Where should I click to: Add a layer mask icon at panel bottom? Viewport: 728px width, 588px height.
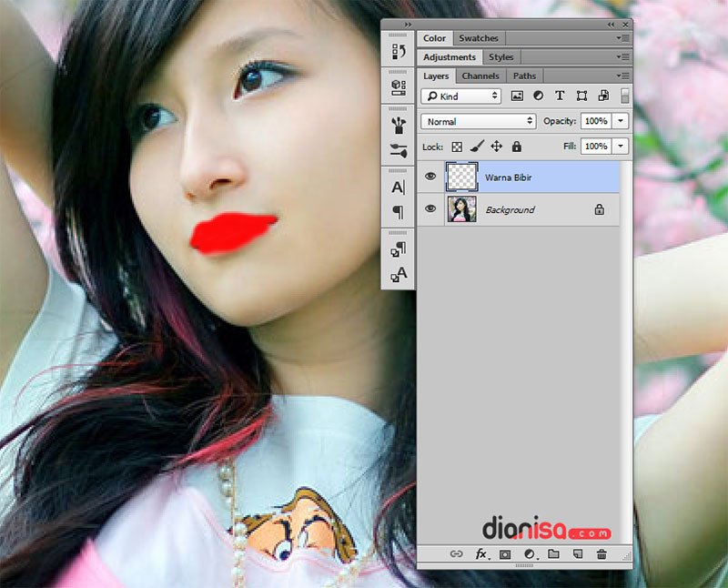[503, 553]
